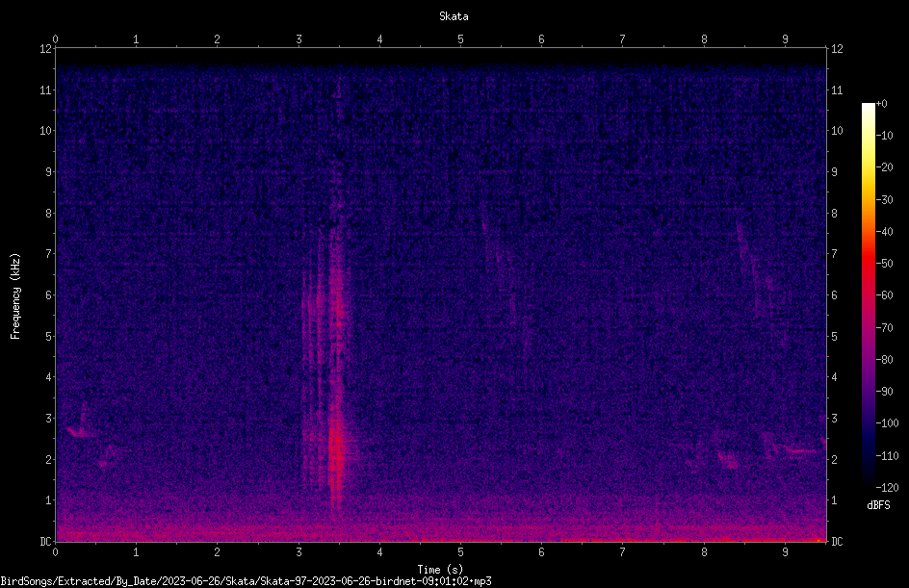Click the "9" tick on the left frequency axis
Screen dimensions: 909x588
(x=48, y=172)
